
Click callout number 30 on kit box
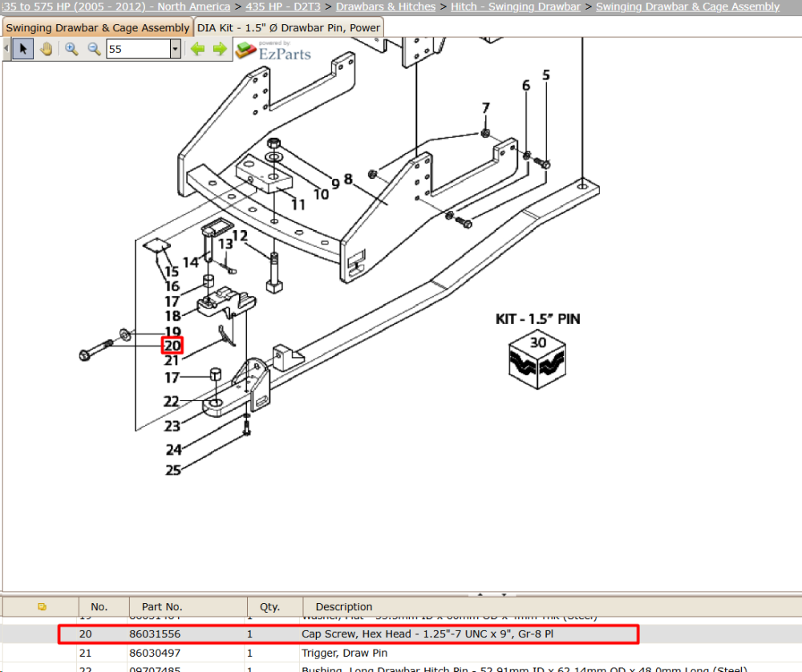coord(537,342)
